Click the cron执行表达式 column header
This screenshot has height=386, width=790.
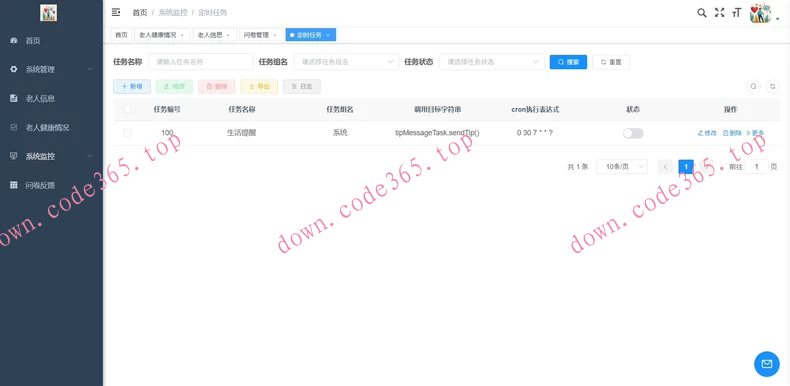tap(535, 109)
